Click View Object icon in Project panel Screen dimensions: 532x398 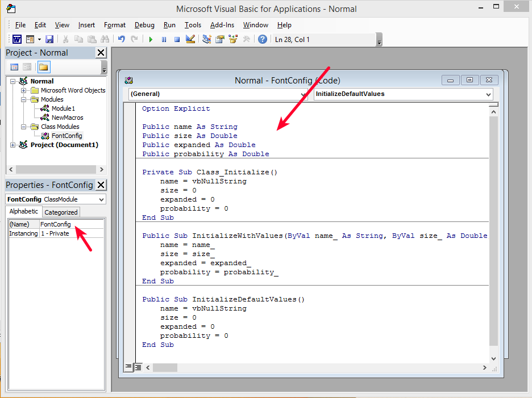[27, 67]
